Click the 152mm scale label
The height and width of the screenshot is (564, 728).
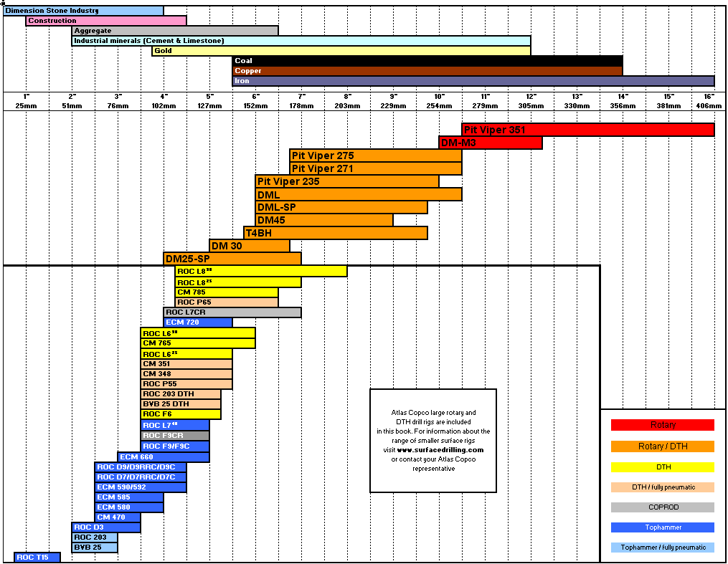pyautogui.click(x=256, y=106)
